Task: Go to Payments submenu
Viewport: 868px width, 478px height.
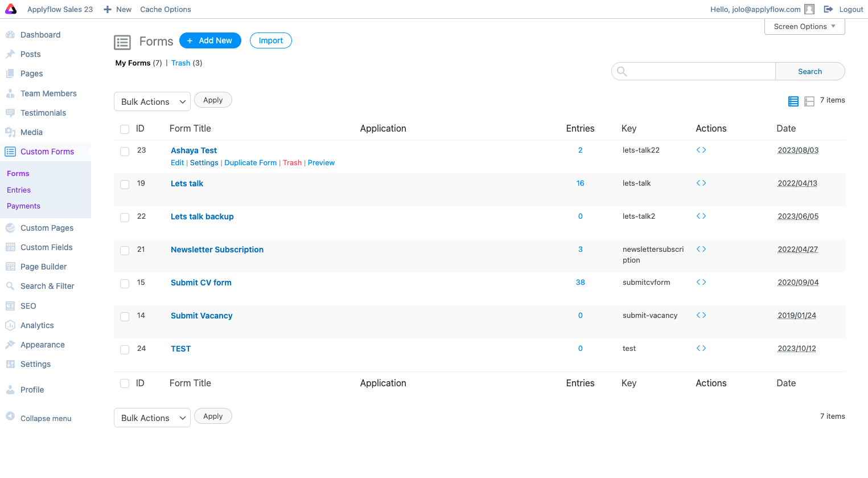Action: (23, 206)
